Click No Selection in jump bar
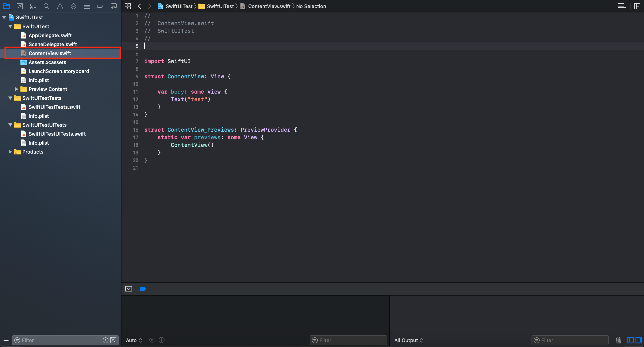The image size is (644, 347). 311,6
